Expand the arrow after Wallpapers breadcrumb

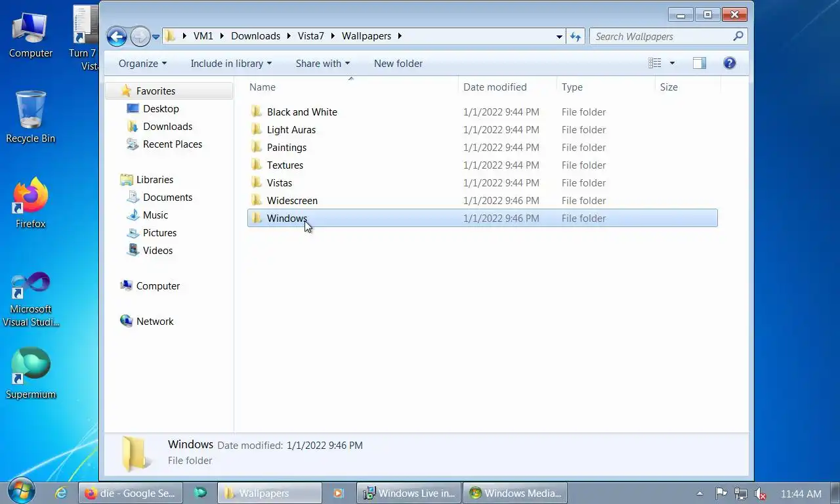tap(400, 36)
